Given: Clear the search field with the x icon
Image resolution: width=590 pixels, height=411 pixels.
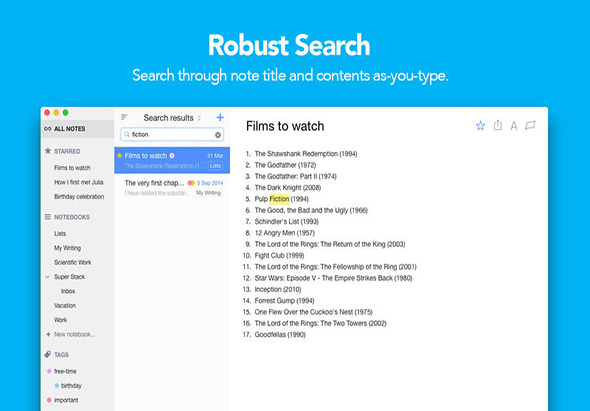Looking at the screenshot, I should 218,135.
